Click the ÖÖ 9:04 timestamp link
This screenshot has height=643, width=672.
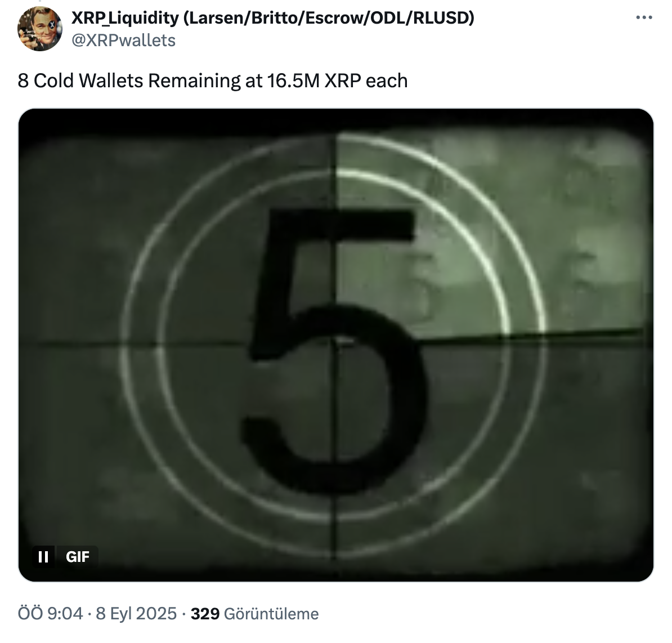click(50, 613)
